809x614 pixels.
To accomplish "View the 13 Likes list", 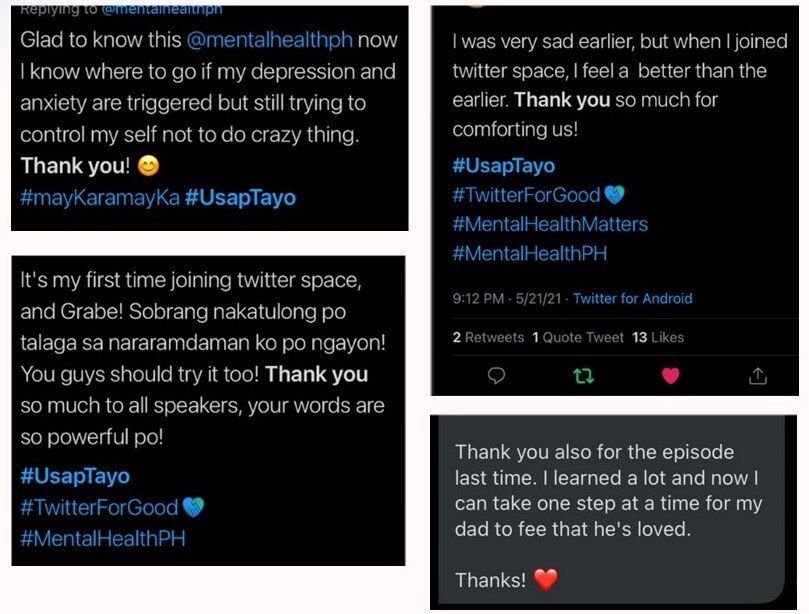I will pos(659,337).
